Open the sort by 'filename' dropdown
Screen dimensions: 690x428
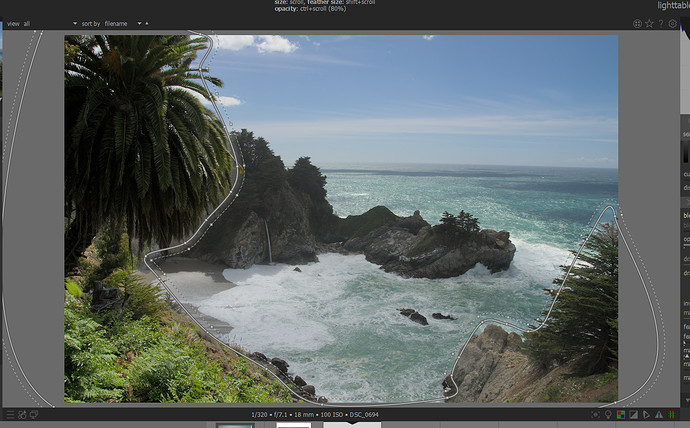coord(118,23)
